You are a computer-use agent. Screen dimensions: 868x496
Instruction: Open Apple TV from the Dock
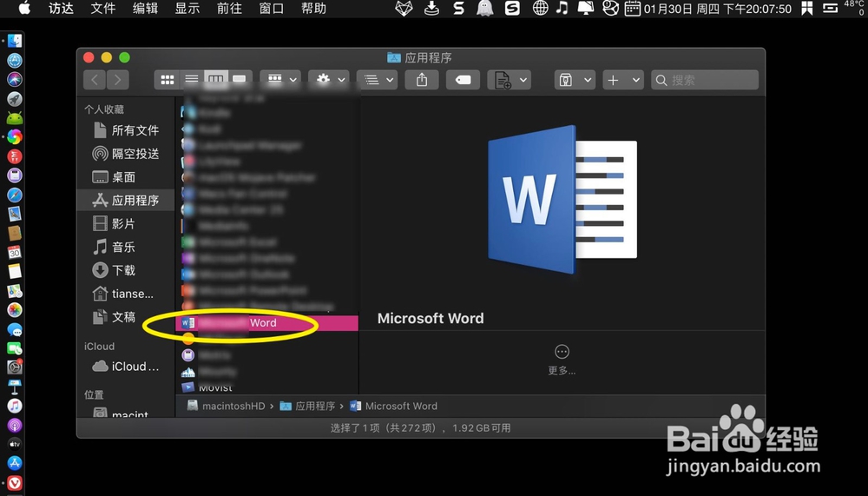[15, 444]
